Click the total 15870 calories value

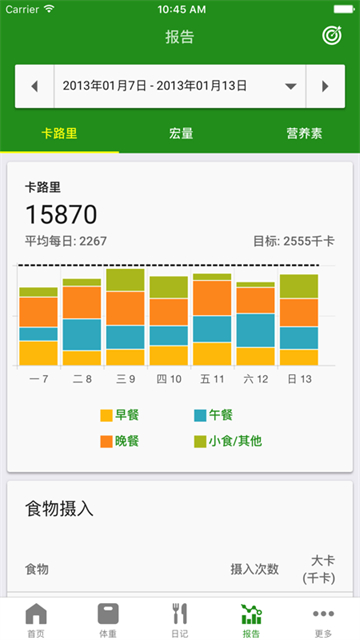tap(61, 215)
